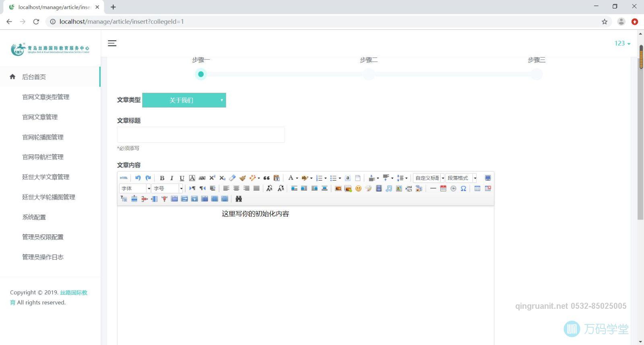644x345 pixels.
Task: Undo the last edit in editor
Action: pyautogui.click(x=138, y=178)
